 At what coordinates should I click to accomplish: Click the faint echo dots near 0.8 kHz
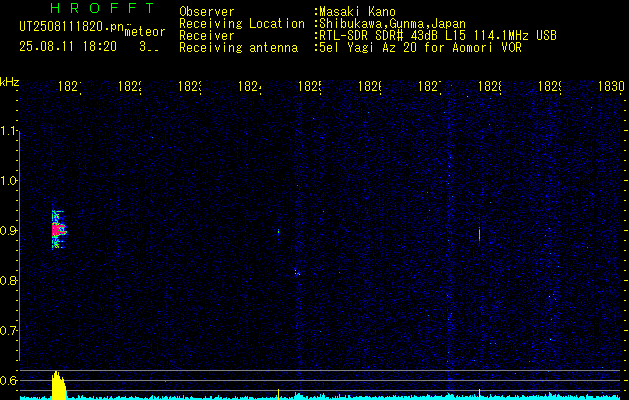coord(297,273)
